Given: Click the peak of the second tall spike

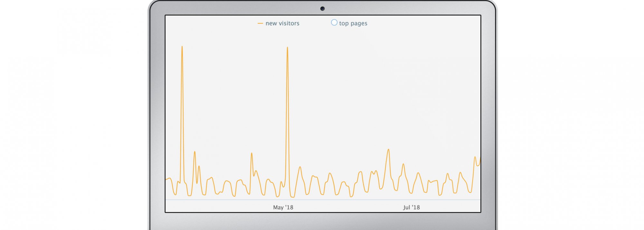Looking at the screenshot, I should pos(287,48).
